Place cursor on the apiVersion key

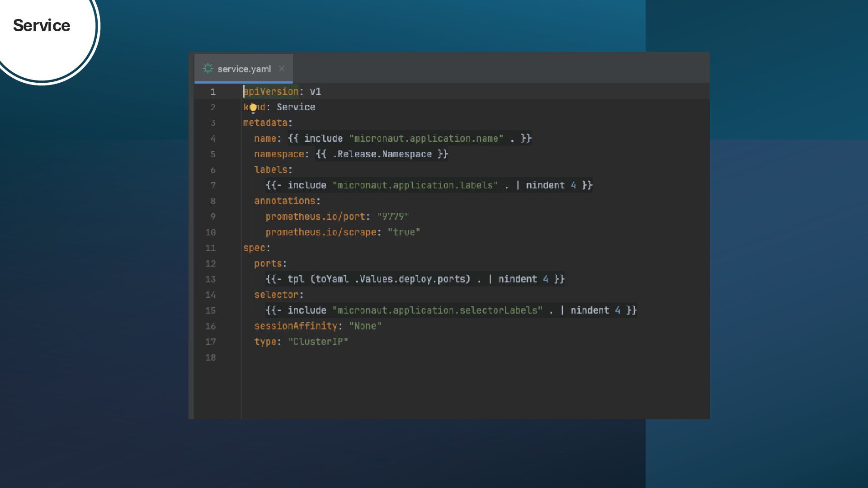(271, 92)
